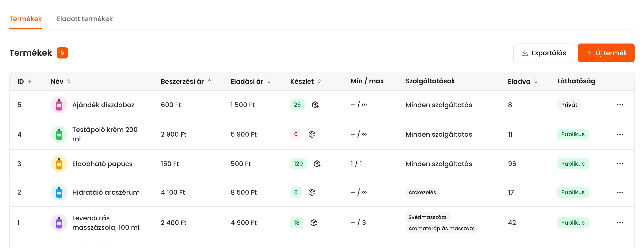Sort by Eladva column header
The image size is (644, 248).
[523, 81]
